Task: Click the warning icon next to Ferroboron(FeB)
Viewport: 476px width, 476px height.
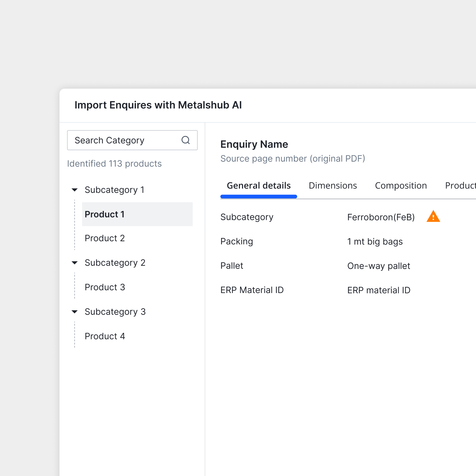Action: [433, 217]
